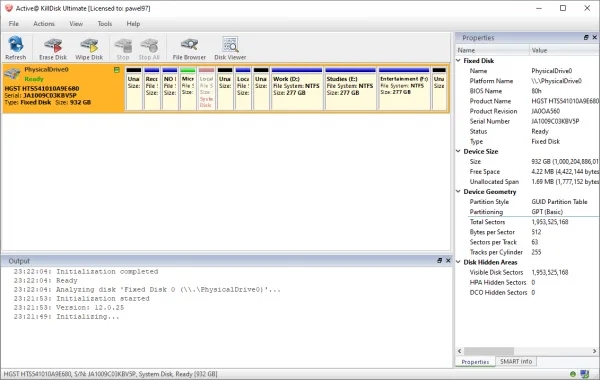Select the Platform Name property row
Screen dimensions: 600x380
coord(527,81)
